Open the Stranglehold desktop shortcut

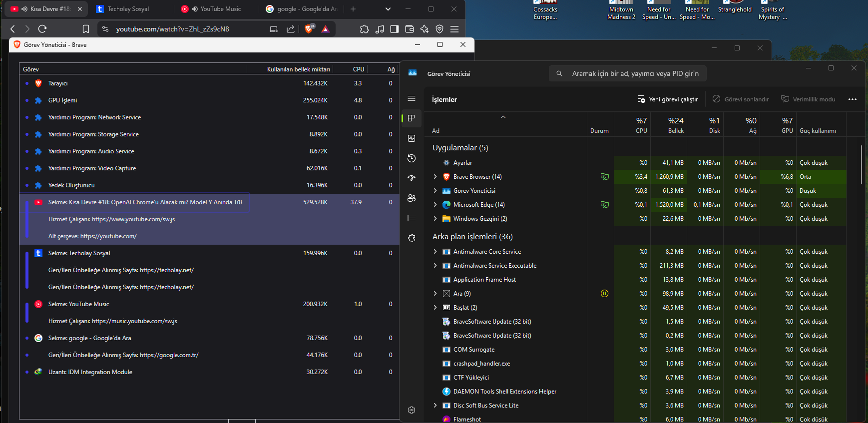tap(735, 7)
